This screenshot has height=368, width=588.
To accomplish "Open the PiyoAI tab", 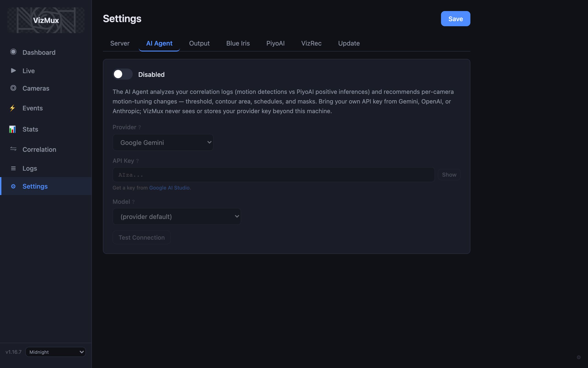I will tap(276, 43).
